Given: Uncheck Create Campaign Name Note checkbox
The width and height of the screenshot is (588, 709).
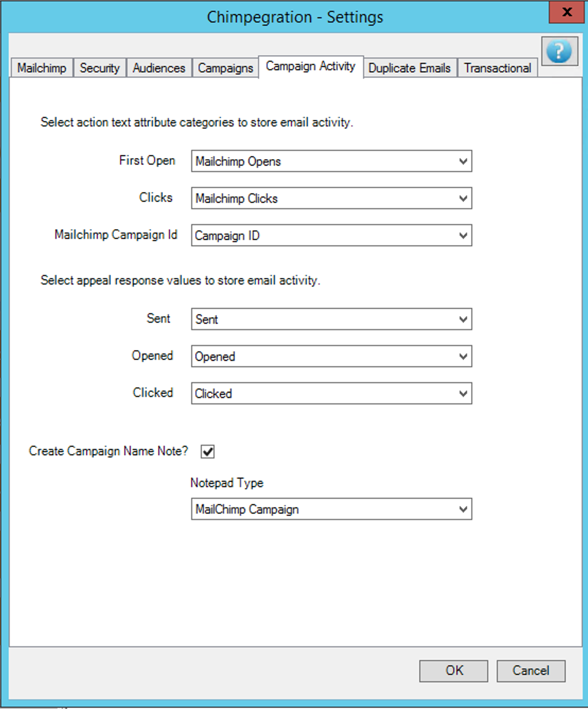Looking at the screenshot, I should tap(207, 452).
